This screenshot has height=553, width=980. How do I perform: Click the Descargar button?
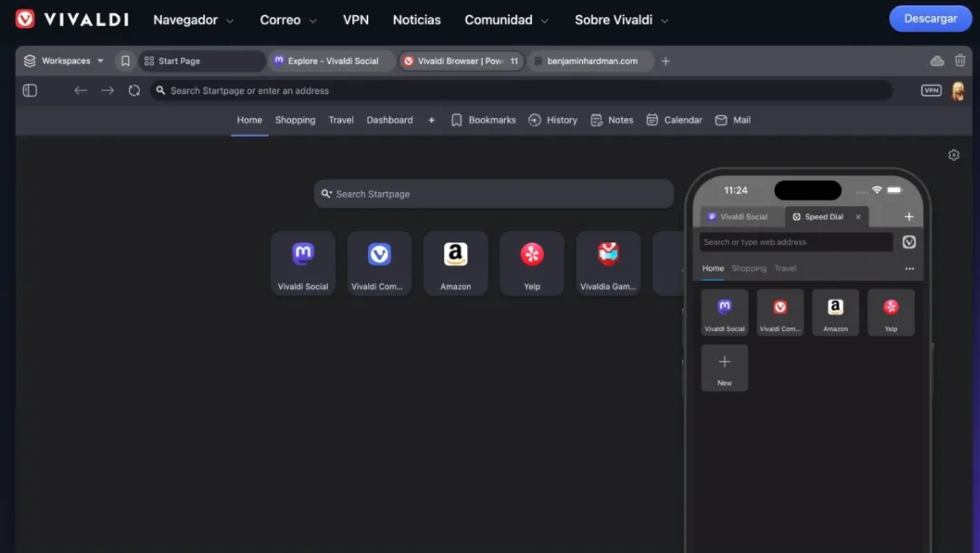[930, 18]
